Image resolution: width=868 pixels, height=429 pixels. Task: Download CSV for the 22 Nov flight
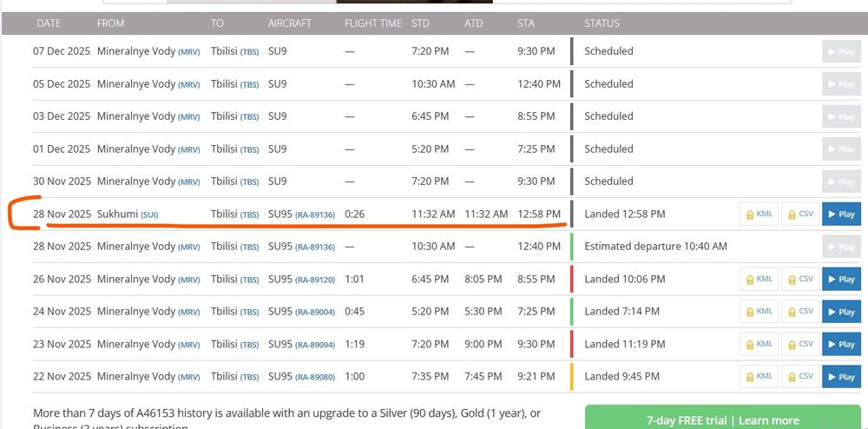(800, 376)
